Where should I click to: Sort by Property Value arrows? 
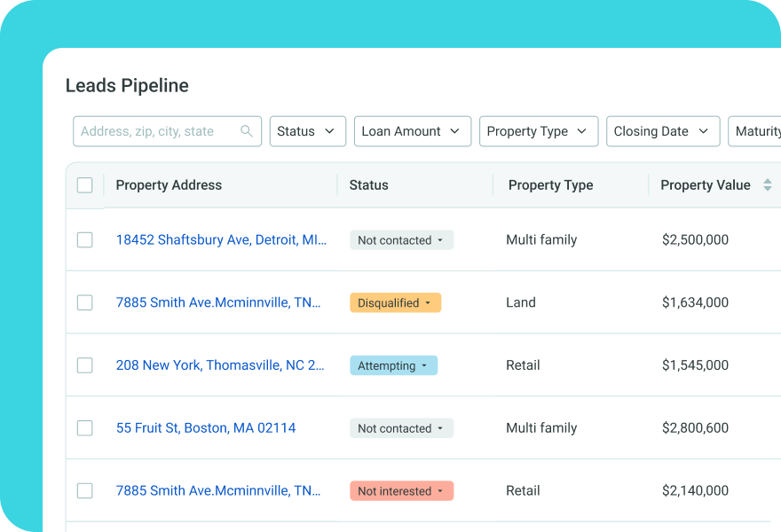pos(768,184)
